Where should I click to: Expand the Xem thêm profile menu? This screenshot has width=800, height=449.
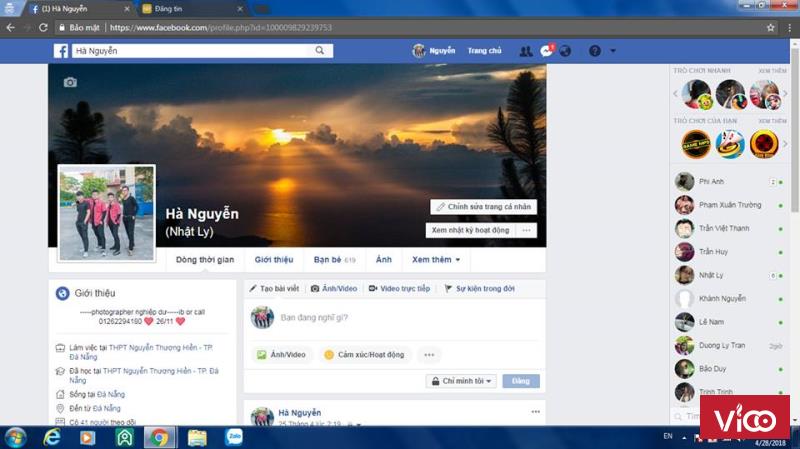click(436, 260)
